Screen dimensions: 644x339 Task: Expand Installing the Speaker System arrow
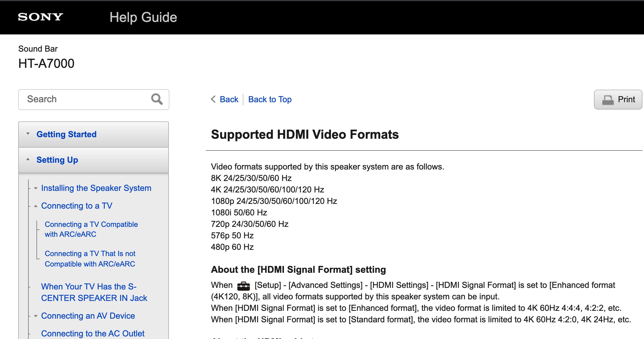pos(36,188)
